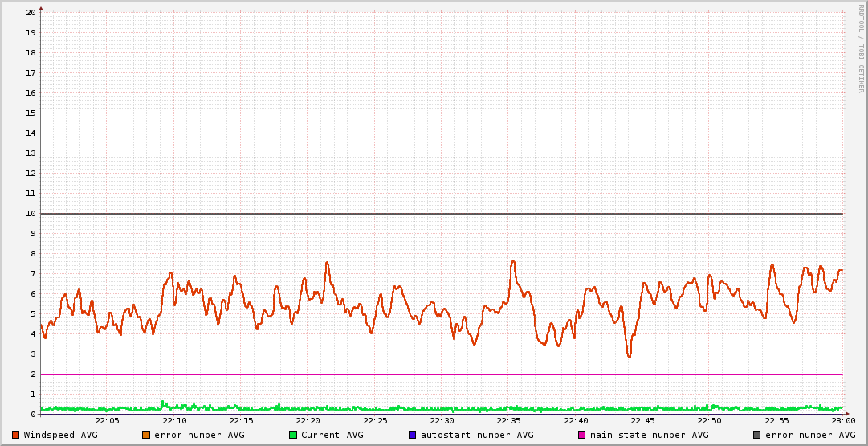The width and height of the screenshot is (868, 446).
Task: Click the green Current AVG legend swatch
Action: (293, 435)
